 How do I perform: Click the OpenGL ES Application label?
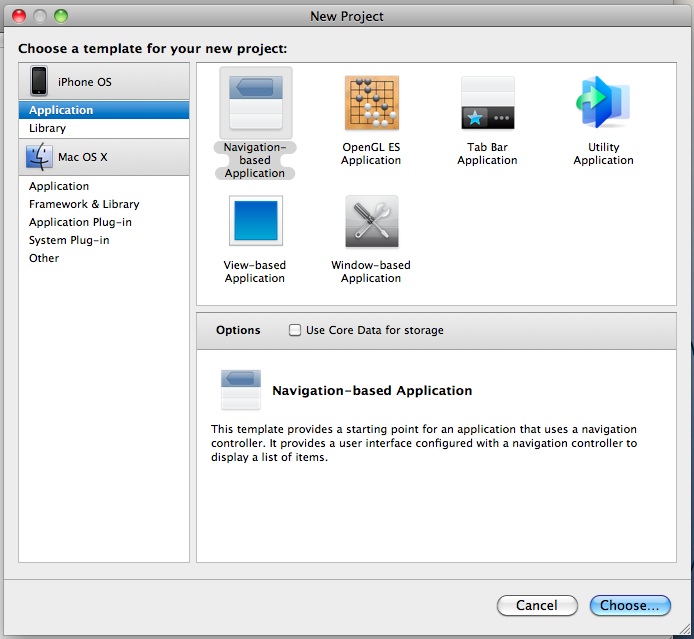[x=371, y=154]
